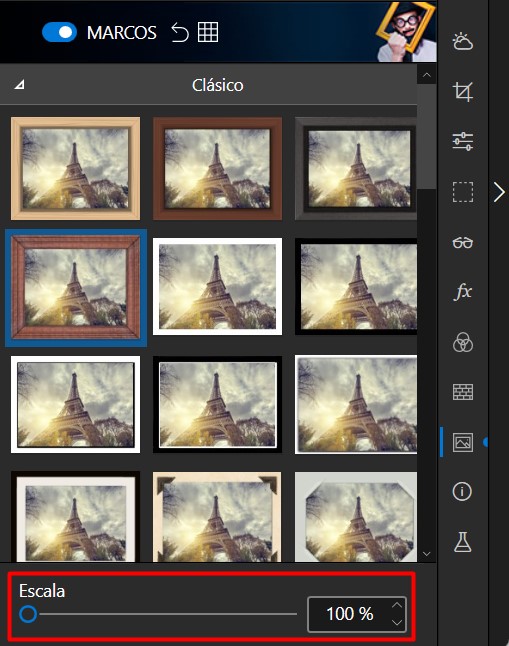Open the glasses retouch tool
The width and height of the screenshot is (509, 646).
pyautogui.click(x=462, y=242)
